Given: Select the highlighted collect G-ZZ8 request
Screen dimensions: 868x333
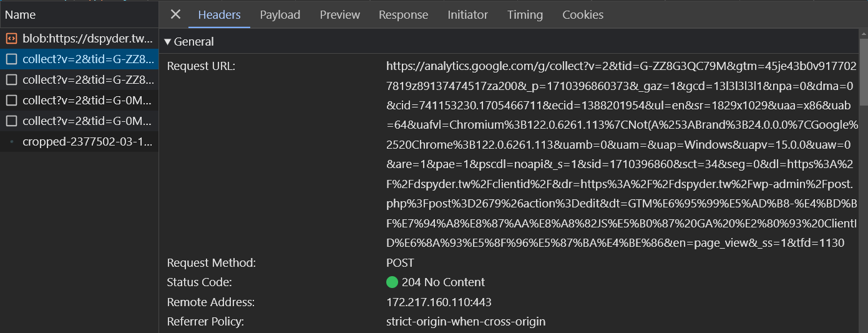Looking at the screenshot, I should click(x=79, y=59).
